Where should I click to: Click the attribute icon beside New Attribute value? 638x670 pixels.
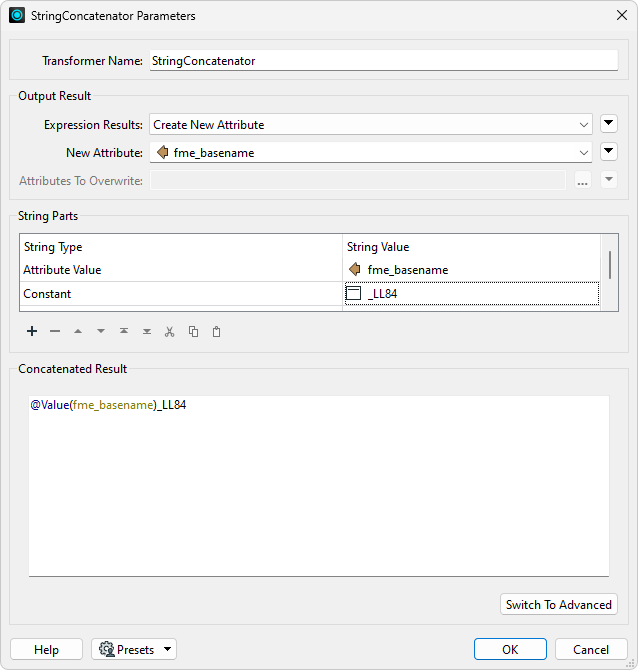[162, 152]
